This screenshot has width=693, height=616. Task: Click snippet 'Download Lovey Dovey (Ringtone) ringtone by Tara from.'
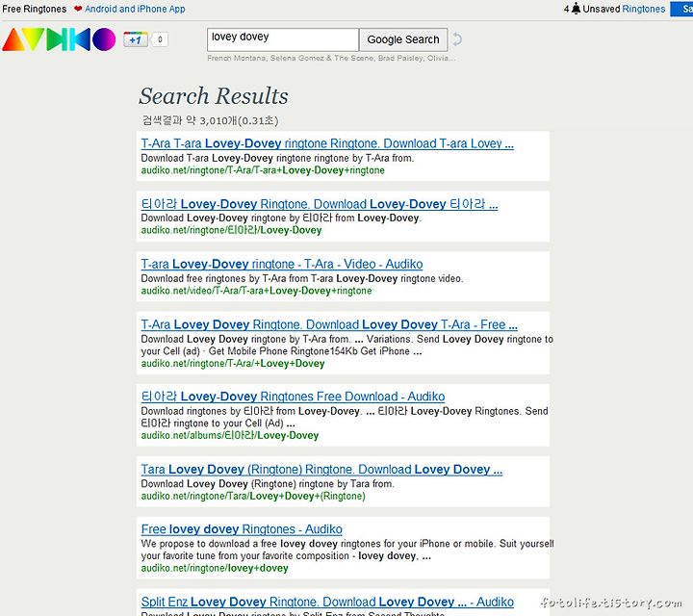(268, 484)
